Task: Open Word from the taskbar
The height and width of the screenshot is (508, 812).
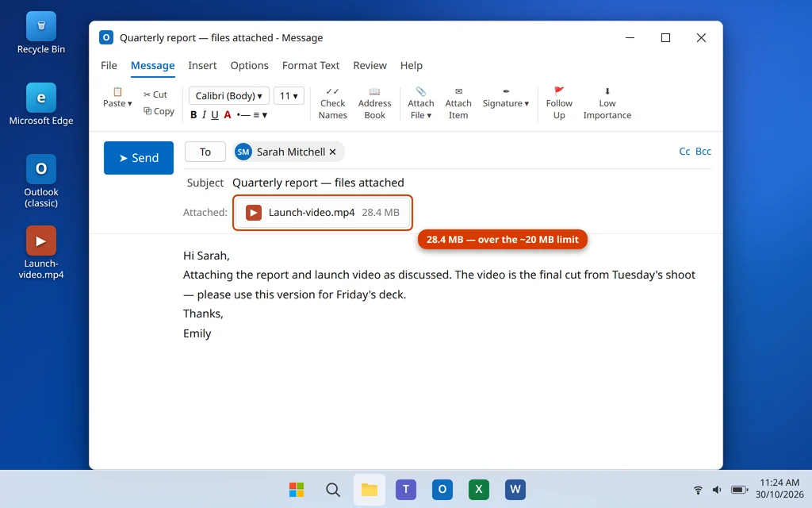Action: click(515, 489)
